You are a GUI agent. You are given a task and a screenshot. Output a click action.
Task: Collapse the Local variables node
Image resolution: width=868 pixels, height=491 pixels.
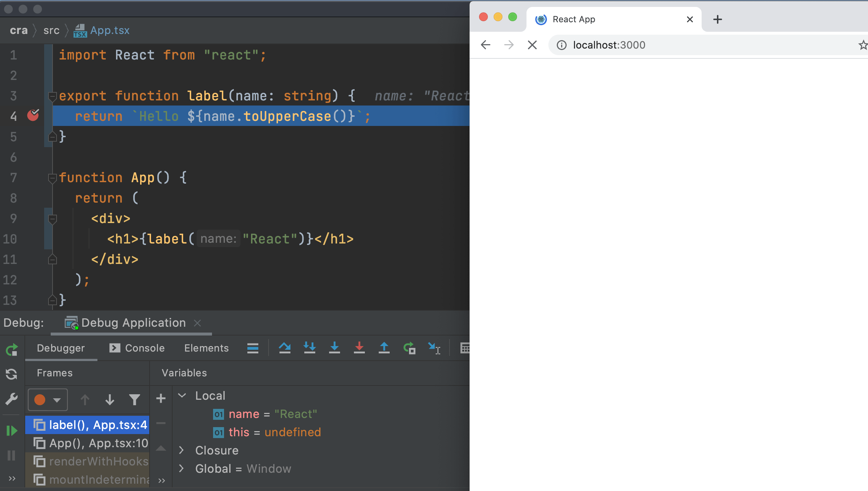click(x=182, y=395)
